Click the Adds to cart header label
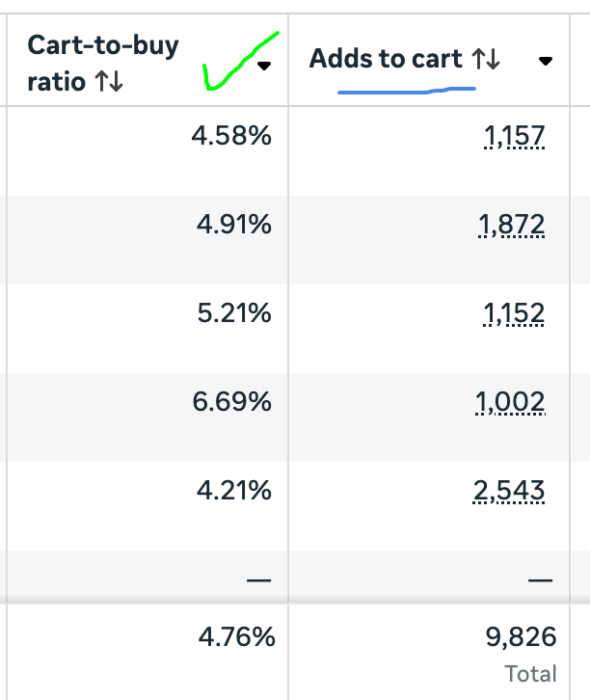 [x=386, y=60]
